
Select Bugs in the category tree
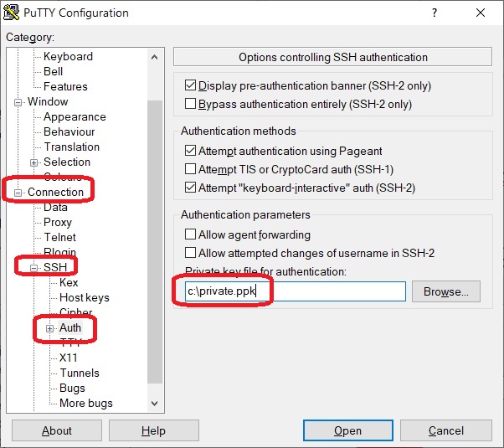72,388
